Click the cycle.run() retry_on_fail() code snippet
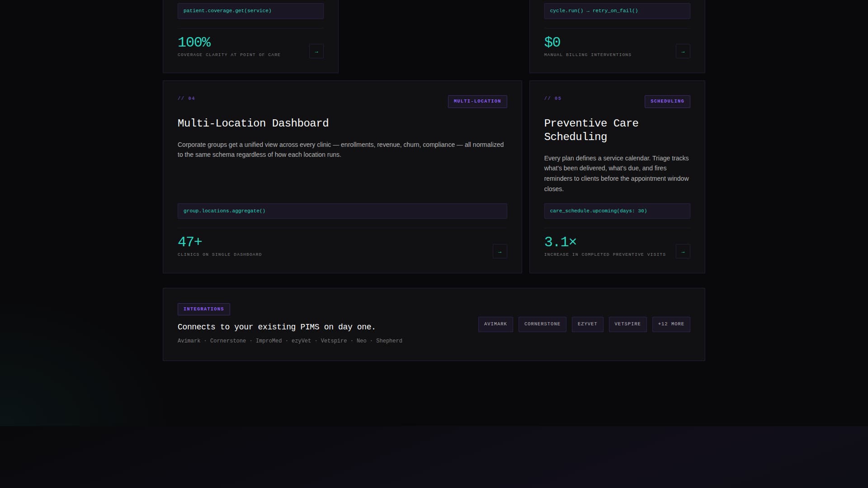The height and width of the screenshot is (488, 868). pyautogui.click(x=617, y=11)
